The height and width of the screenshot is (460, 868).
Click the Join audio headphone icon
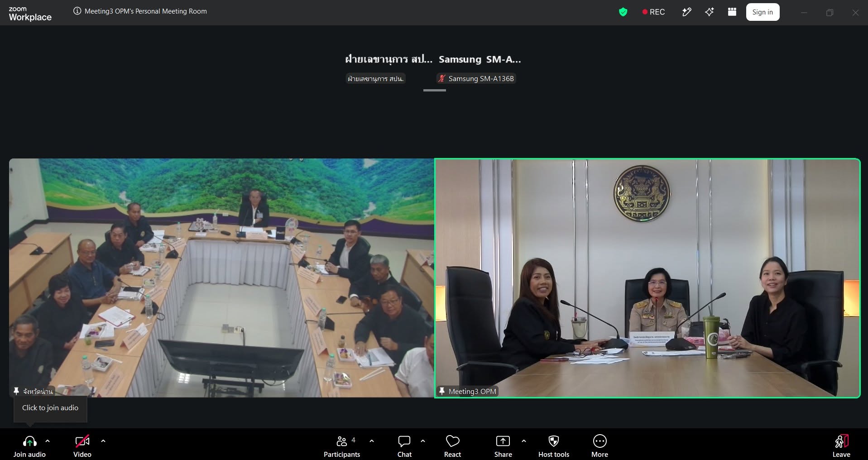[29, 441]
